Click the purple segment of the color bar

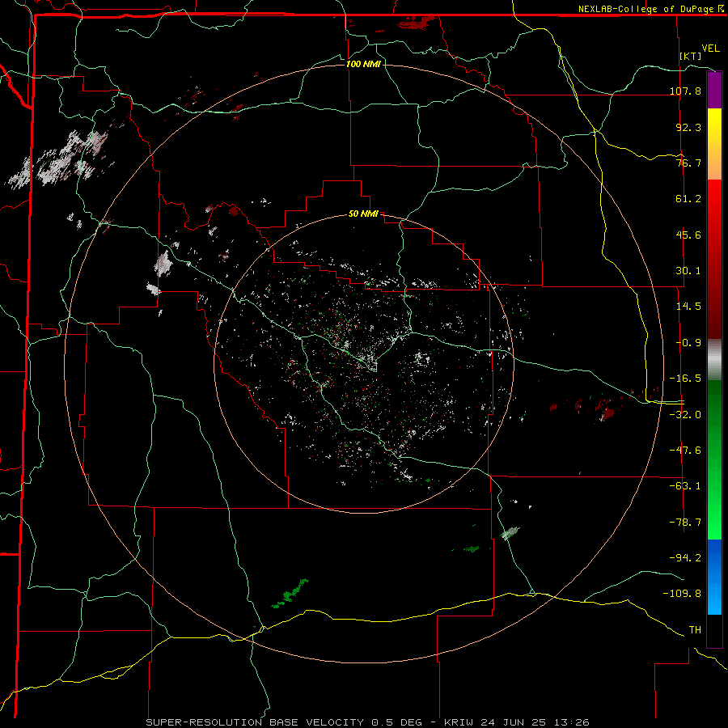click(714, 91)
